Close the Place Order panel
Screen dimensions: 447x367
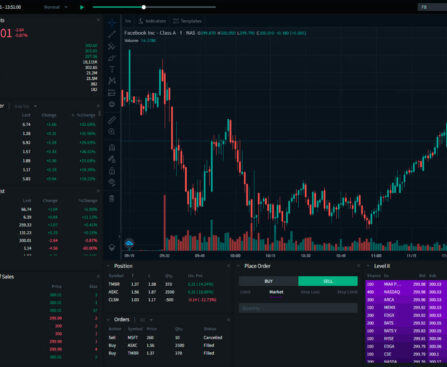(x=359, y=266)
